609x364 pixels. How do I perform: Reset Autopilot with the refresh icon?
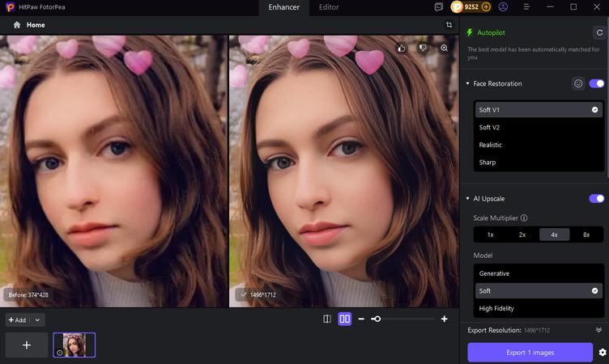tap(599, 32)
